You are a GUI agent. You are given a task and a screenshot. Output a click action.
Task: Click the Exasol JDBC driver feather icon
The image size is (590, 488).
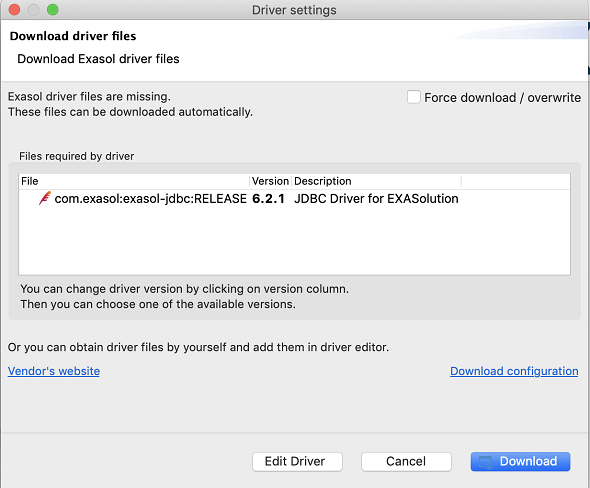[x=45, y=198]
